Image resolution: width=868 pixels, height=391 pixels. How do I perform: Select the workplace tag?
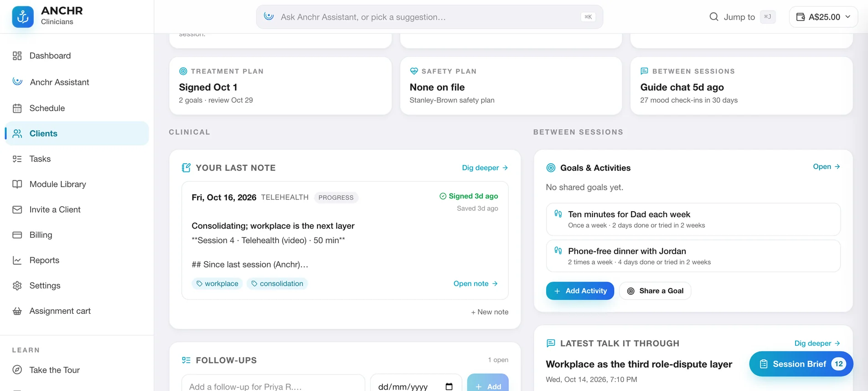217,283
